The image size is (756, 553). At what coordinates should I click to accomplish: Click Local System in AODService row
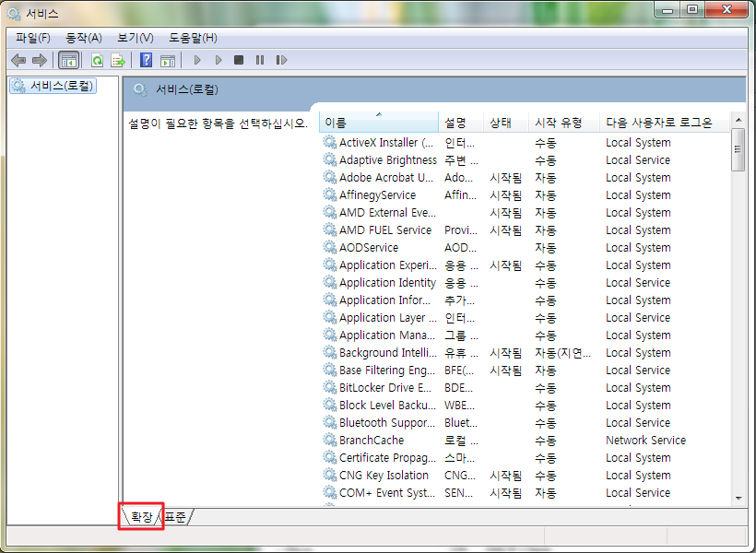pyautogui.click(x=638, y=247)
